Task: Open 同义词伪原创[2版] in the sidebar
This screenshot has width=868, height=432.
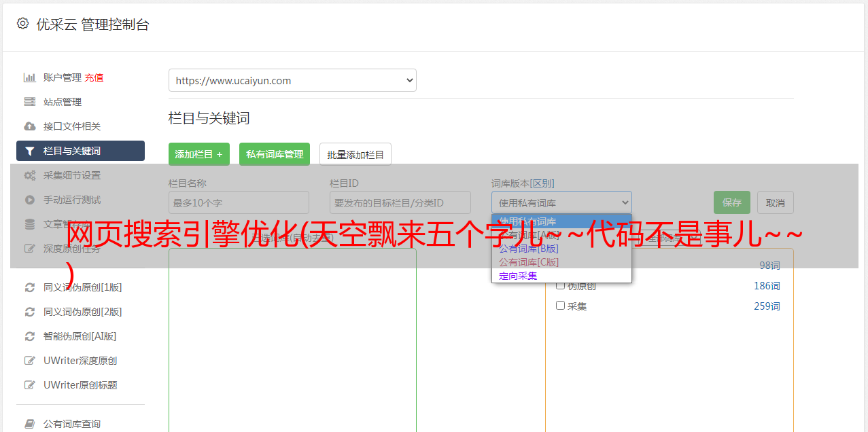Action: coord(83,312)
